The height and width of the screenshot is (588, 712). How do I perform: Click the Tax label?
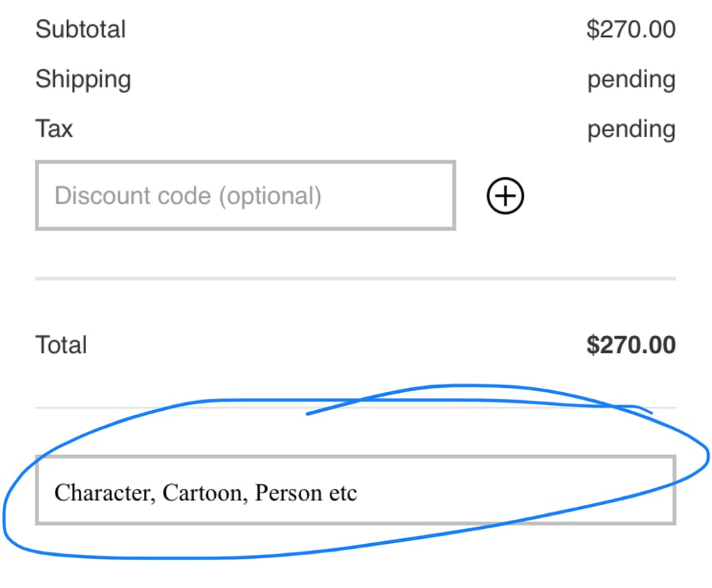point(54,129)
